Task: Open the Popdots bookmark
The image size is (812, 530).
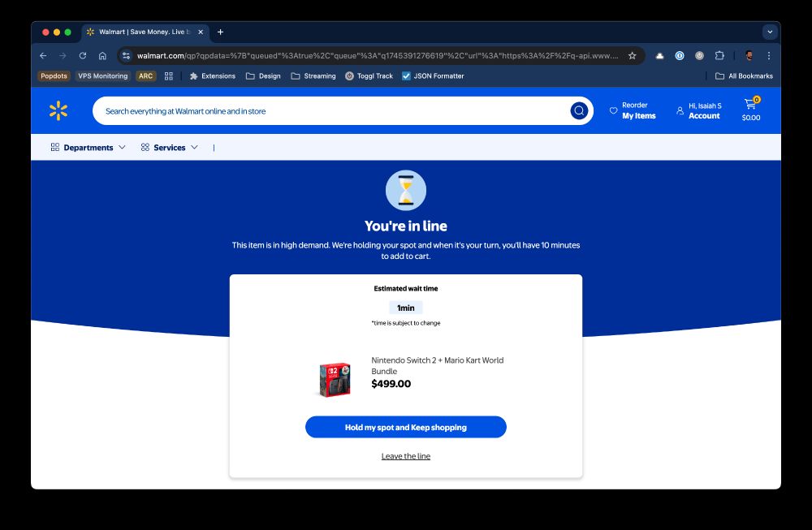Action: coord(54,76)
